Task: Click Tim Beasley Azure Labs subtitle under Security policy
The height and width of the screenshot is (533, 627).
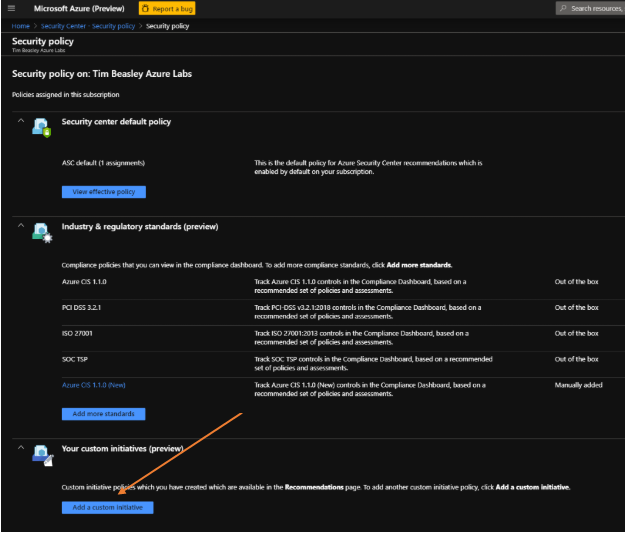Action: click(38, 50)
